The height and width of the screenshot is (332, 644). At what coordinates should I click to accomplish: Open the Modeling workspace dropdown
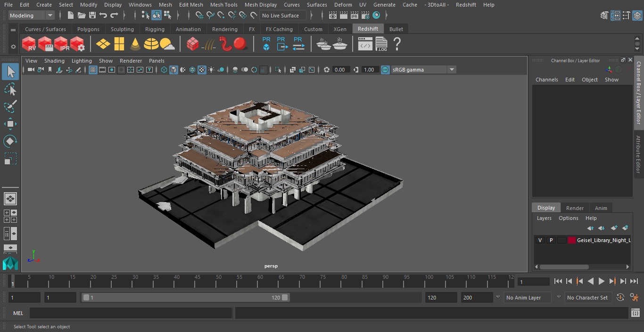point(32,16)
